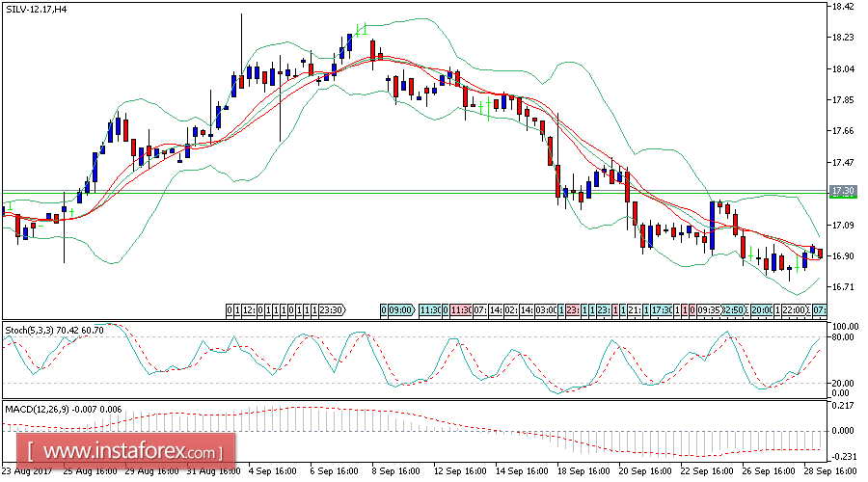
Task: Click the 22:00 event marker
Action: click(796, 309)
